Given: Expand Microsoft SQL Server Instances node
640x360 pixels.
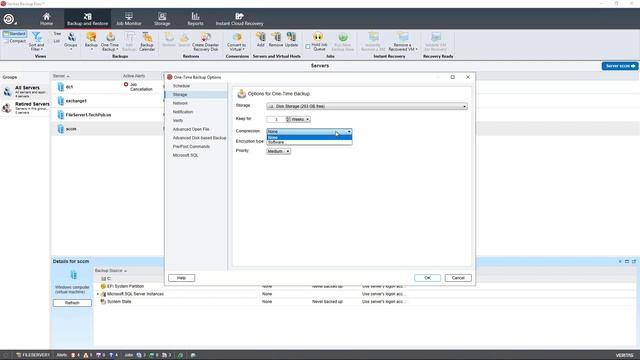Looking at the screenshot, I should pos(98,294).
